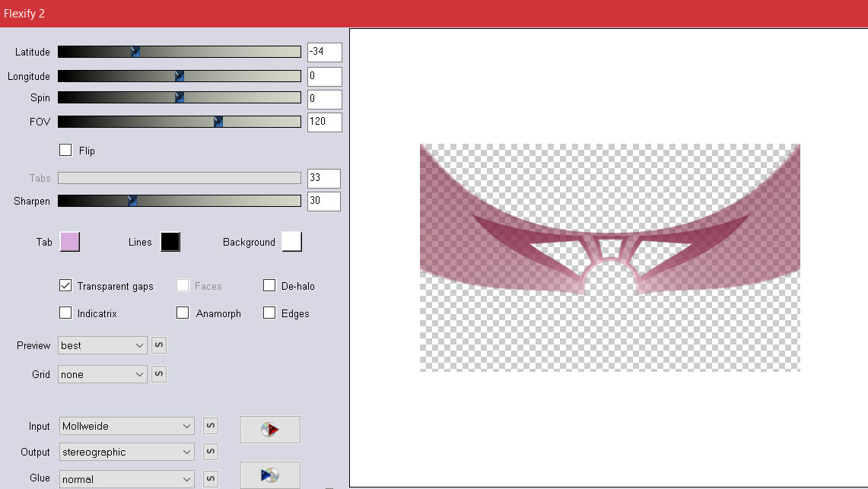Click the S button next to Grid

(x=159, y=374)
